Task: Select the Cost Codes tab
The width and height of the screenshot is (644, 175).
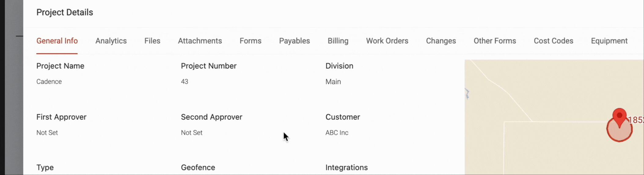Action: click(x=553, y=41)
